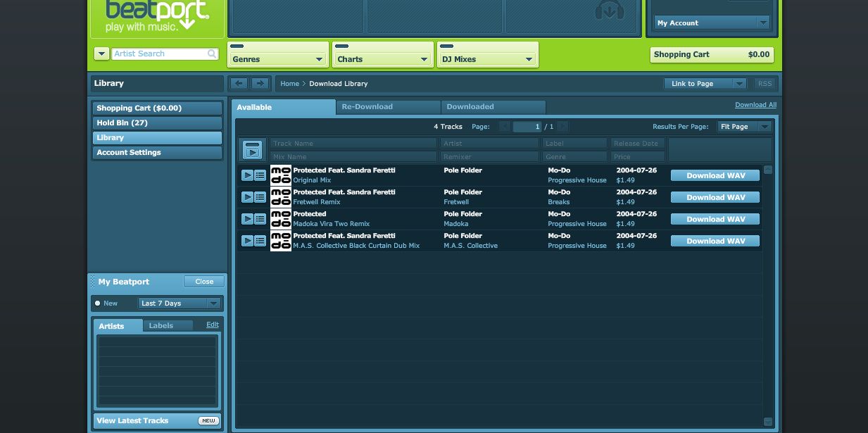This screenshot has height=433, width=868.
Task: Click the Edit link in My Beatport
Action: click(213, 325)
